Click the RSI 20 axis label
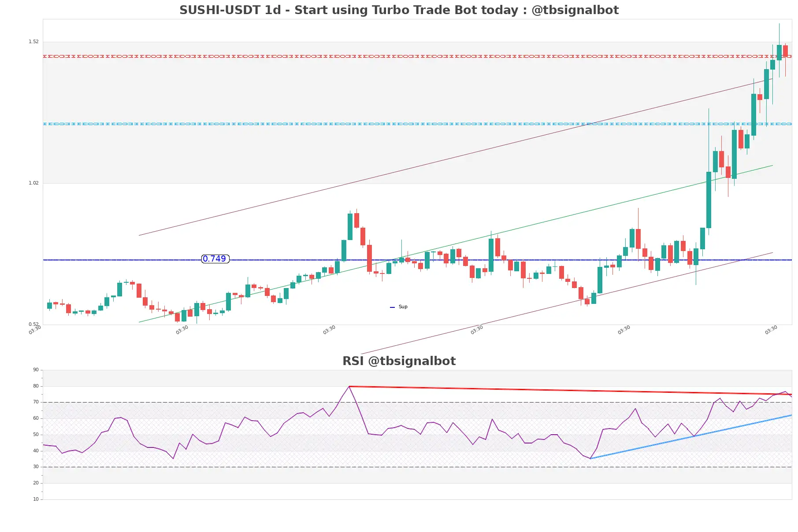 pos(36,483)
